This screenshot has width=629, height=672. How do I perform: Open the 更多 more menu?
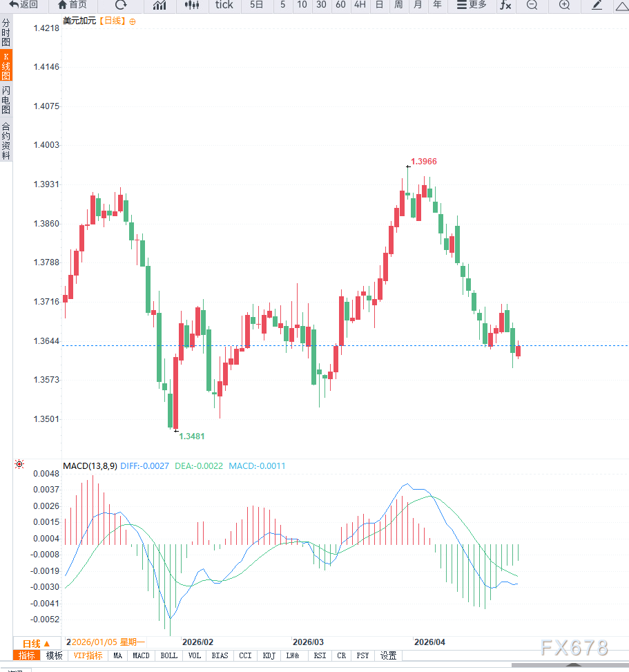[472, 5]
